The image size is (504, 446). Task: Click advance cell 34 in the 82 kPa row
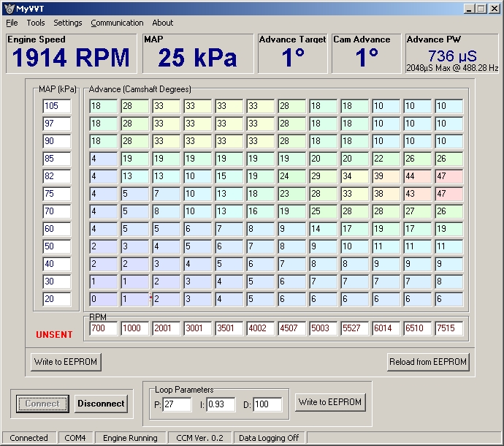[355, 176]
